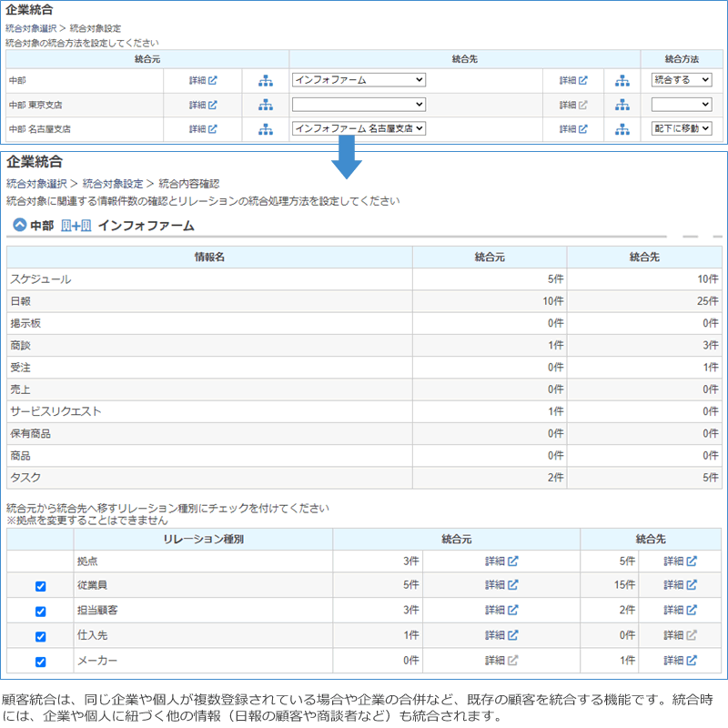
Task: Click hierarchy icon in 中部 source row
Action: tap(265, 80)
